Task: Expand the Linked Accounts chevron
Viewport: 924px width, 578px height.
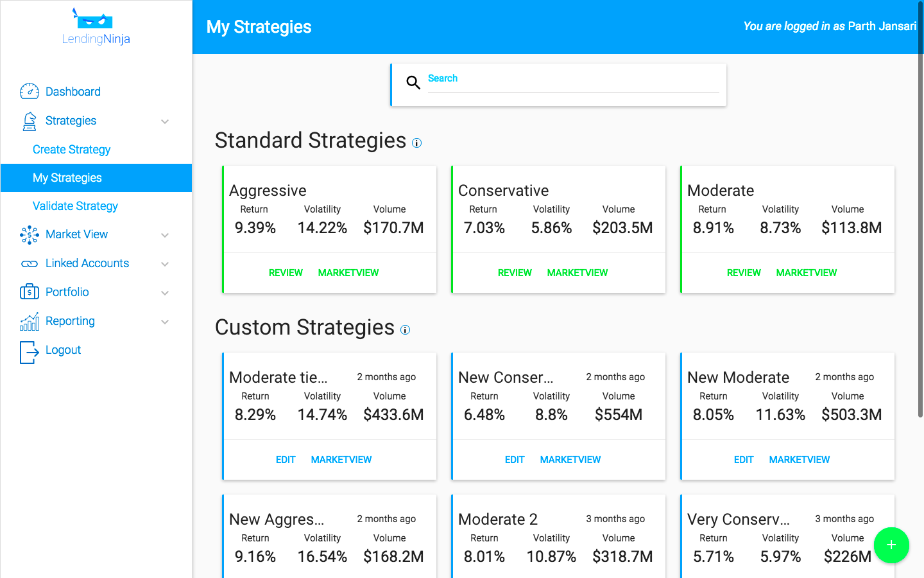Action: pyautogui.click(x=165, y=264)
